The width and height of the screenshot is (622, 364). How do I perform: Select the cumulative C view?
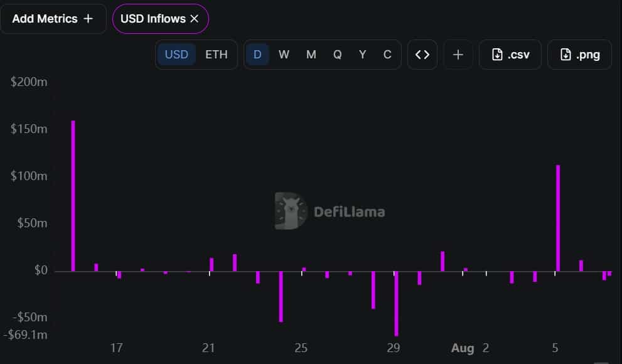pos(387,55)
